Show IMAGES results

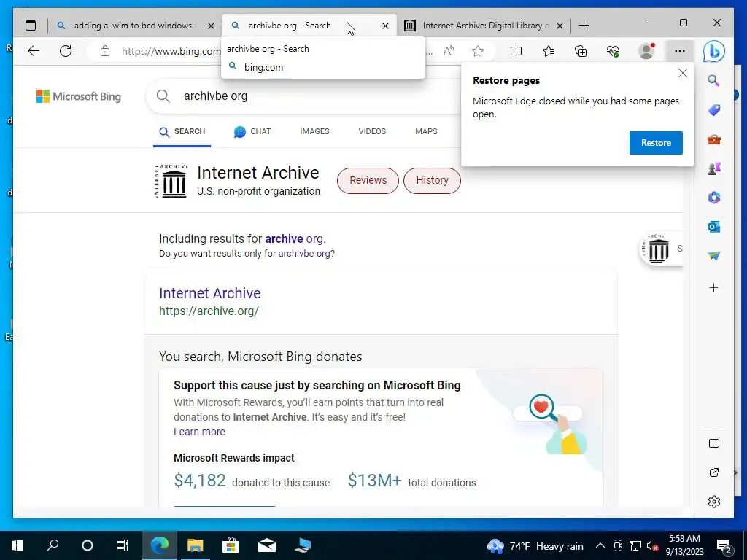tap(314, 131)
